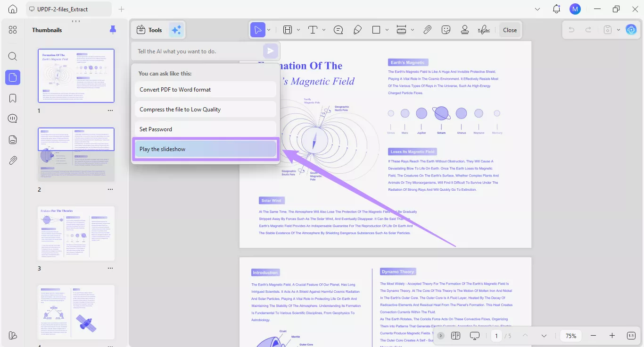Screen dimensions: 644x347
Task: Select the signature tool
Action: (484, 30)
